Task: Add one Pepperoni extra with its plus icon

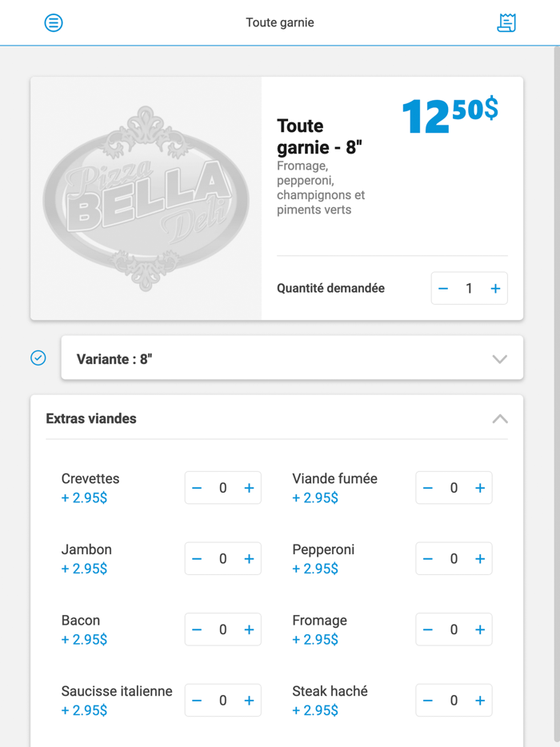Action: [x=481, y=558]
